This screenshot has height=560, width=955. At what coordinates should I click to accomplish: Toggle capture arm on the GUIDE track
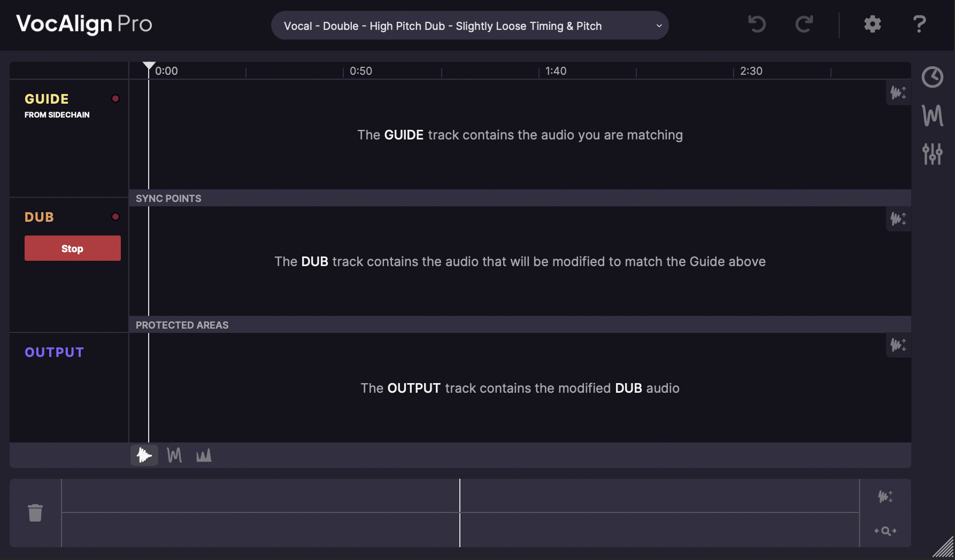115,98
